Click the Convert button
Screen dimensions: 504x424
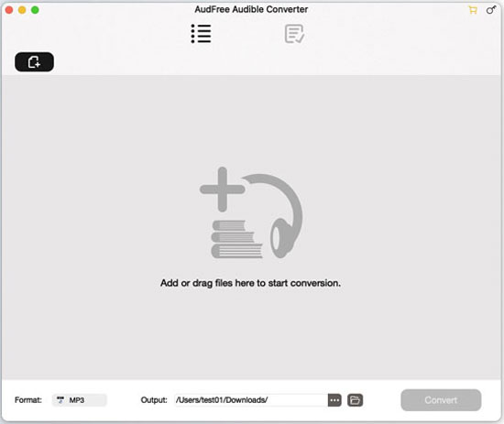pos(441,400)
